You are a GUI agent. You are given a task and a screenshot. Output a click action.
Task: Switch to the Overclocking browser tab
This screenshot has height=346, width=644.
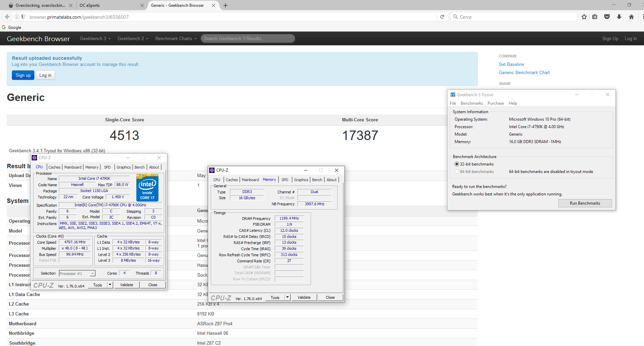click(40, 5)
